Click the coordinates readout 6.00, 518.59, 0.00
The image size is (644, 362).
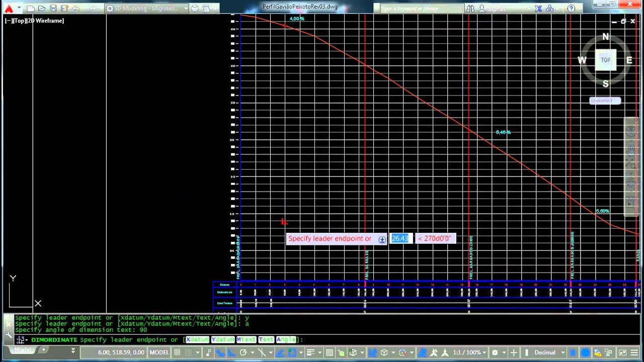click(x=121, y=352)
